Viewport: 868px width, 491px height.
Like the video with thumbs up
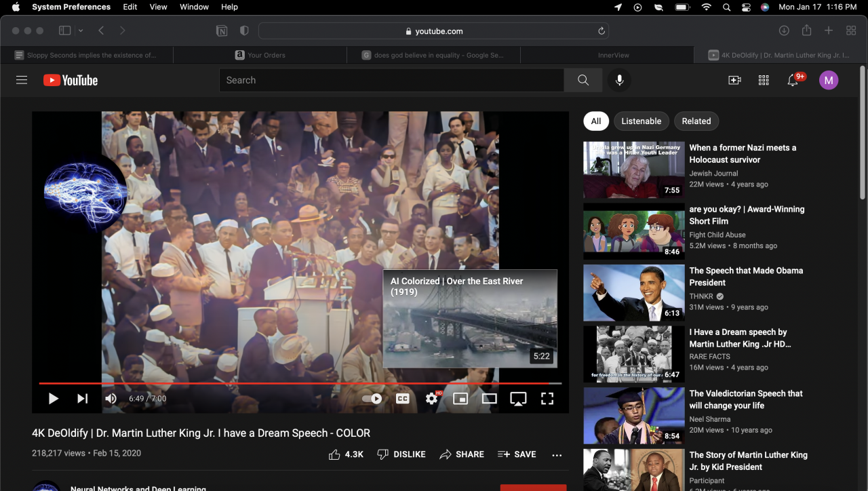click(x=346, y=454)
